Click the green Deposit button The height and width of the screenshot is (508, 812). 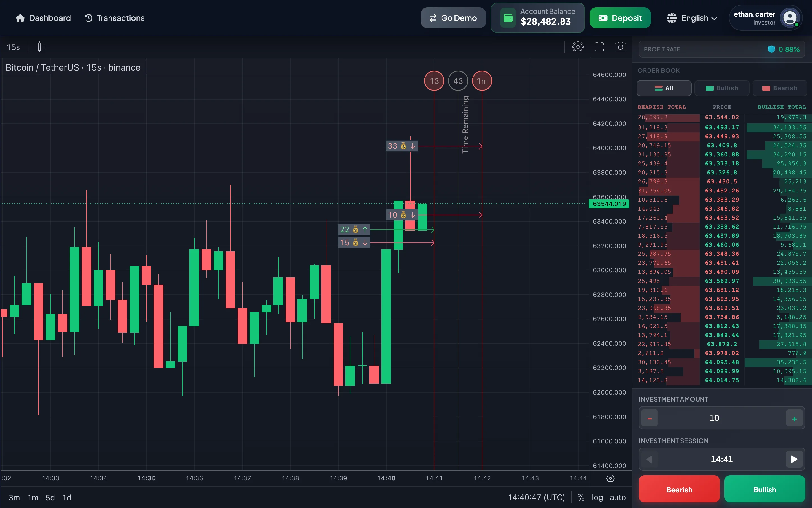click(x=620, y=18)
